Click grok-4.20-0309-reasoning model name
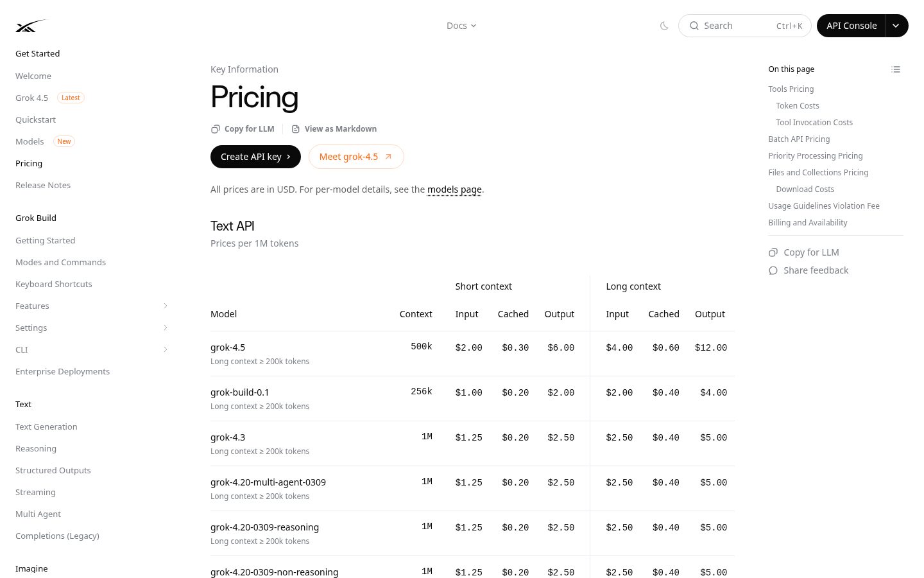This screenshot has width=924, height=578. 264,527
